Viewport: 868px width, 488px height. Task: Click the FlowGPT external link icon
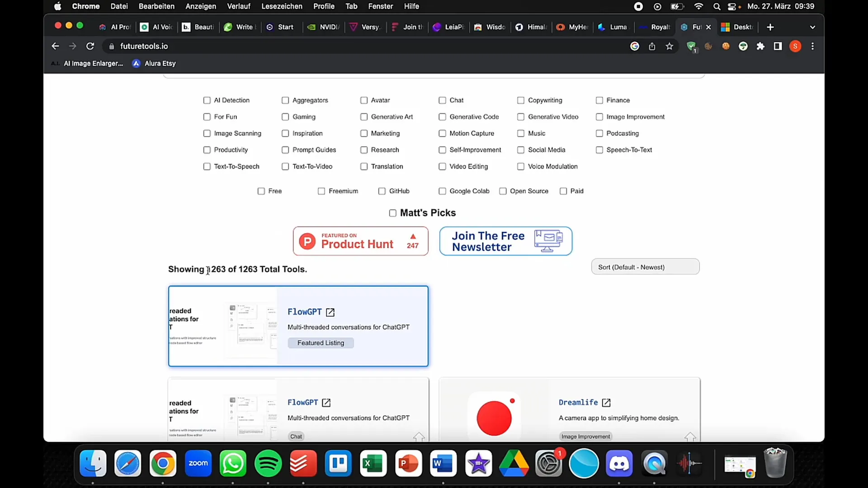pyautogui.click(x=331, y=312)
